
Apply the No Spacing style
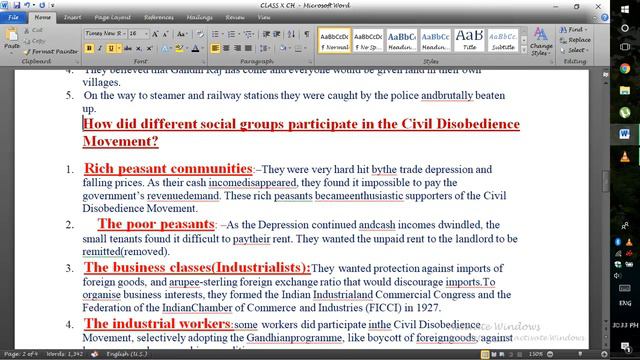pos(368,40)
